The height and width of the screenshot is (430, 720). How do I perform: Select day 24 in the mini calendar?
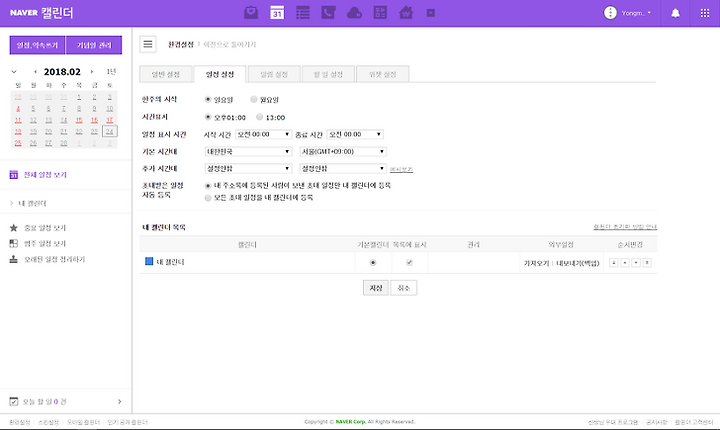click(109, 131)
